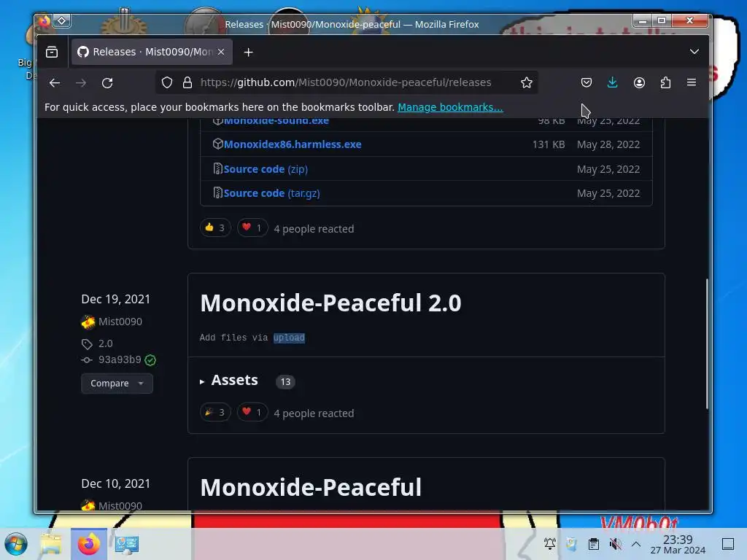Reload the current GitHub page
Screen dimensions: 747x560
tap(107, 83)
